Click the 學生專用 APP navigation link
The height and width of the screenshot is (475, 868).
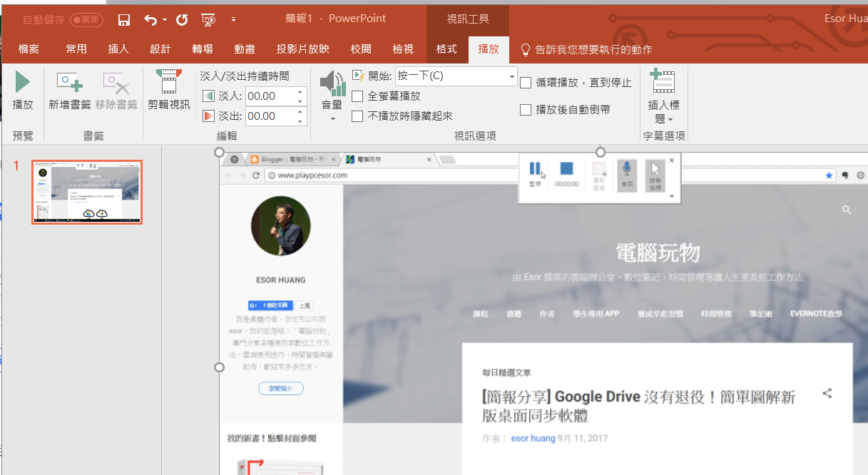595,314
